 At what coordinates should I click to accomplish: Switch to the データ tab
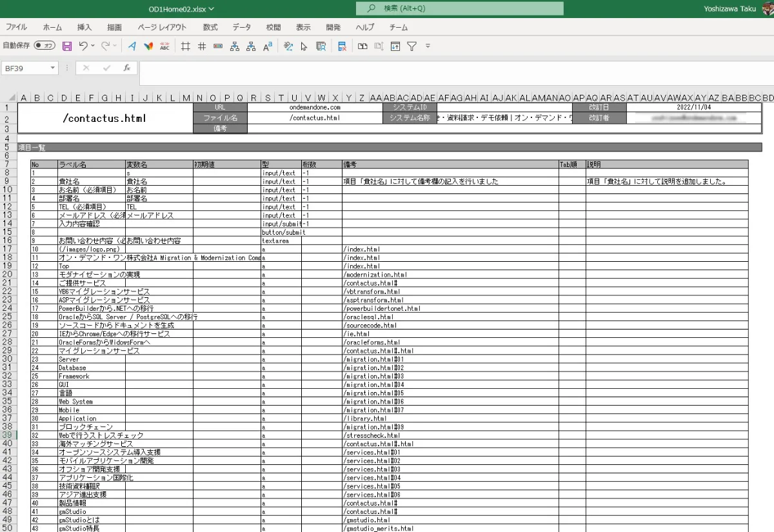pyautogui.click(x=242, y=27)
